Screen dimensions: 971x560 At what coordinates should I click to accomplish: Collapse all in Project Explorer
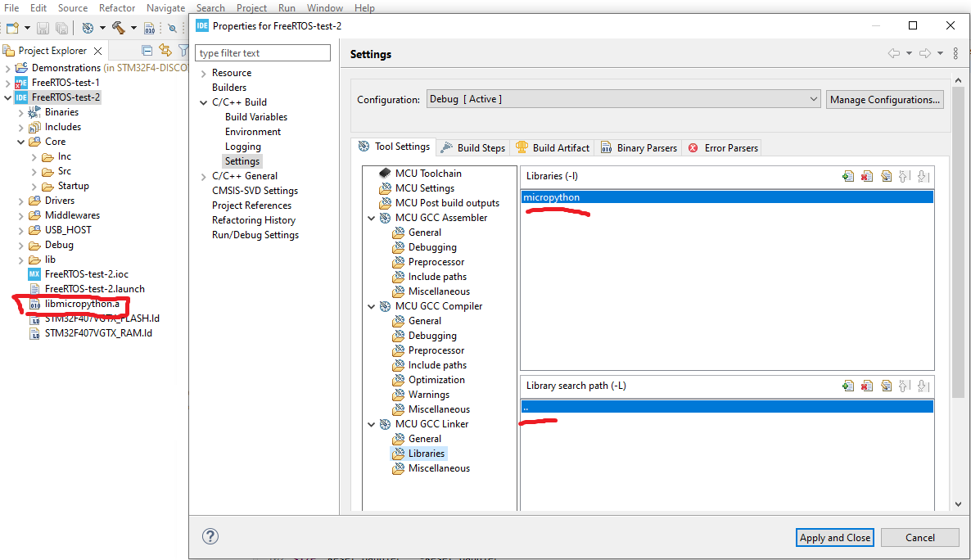[147, 50]
